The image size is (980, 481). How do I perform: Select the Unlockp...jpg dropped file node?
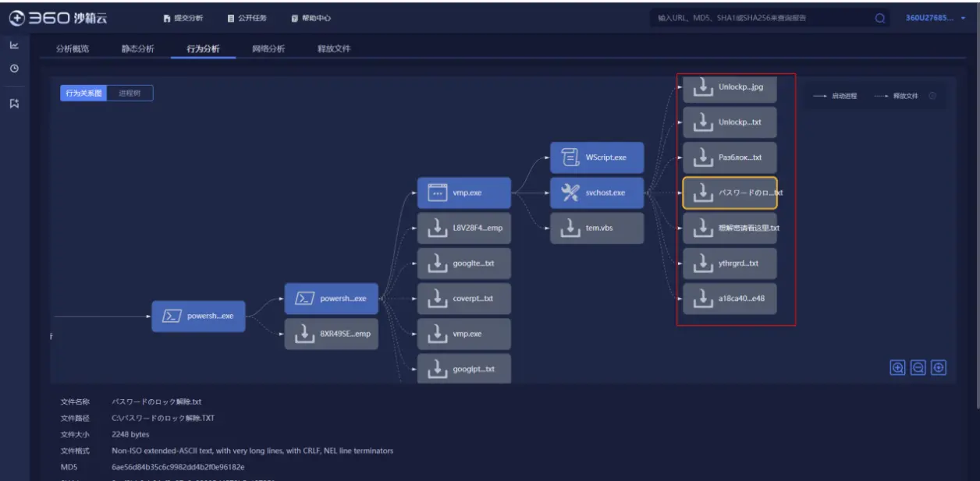point(730,87)
